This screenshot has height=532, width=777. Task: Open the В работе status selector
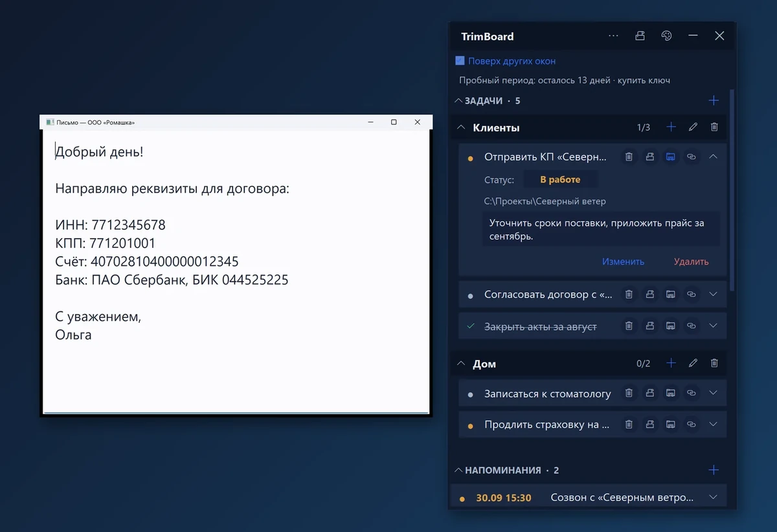pyautogui.click(x=560, y=179)
